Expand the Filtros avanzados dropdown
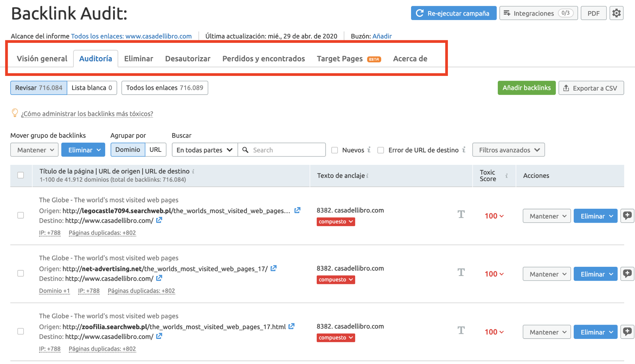 tap(508, 150)
